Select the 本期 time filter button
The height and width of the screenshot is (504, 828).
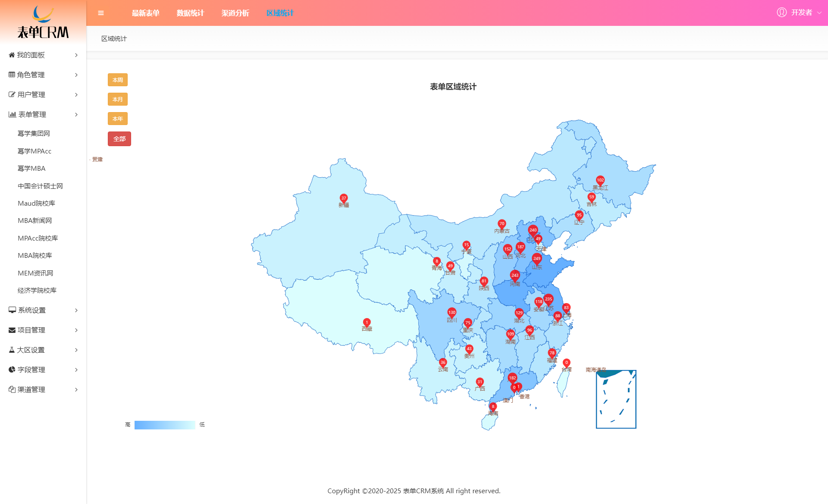[118, 80]
